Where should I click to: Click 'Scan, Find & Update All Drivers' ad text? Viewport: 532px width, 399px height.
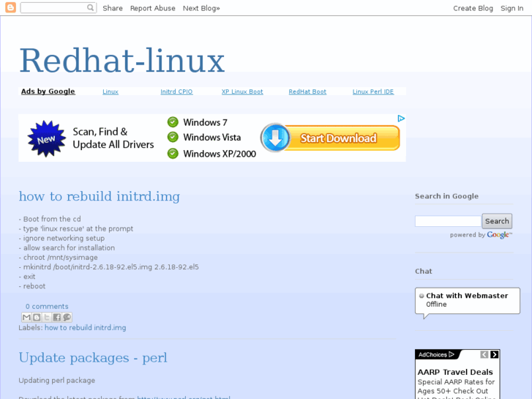(113, 138)
